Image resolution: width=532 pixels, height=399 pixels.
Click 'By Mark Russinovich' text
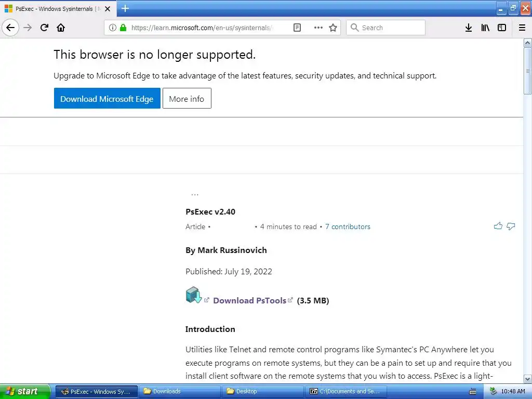(x=227, y=250)
